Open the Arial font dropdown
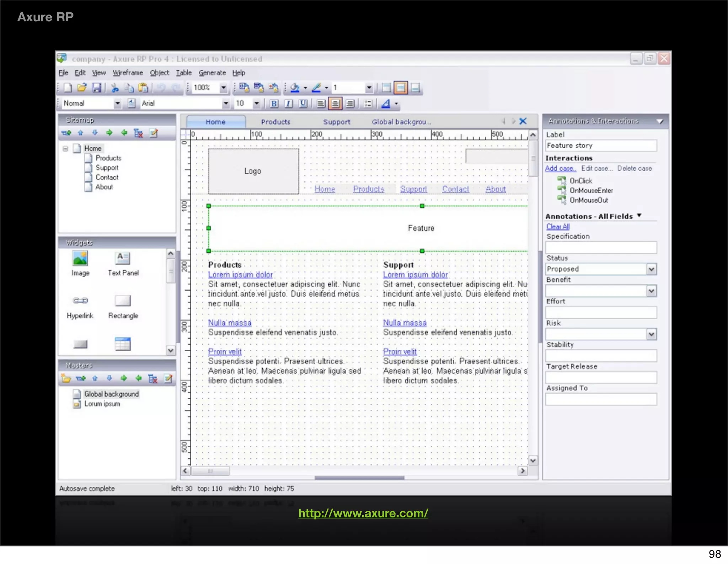 (226, 103)
